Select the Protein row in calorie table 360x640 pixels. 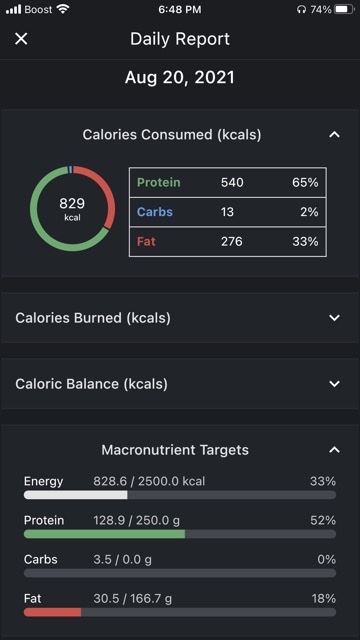tap(228, 182)
